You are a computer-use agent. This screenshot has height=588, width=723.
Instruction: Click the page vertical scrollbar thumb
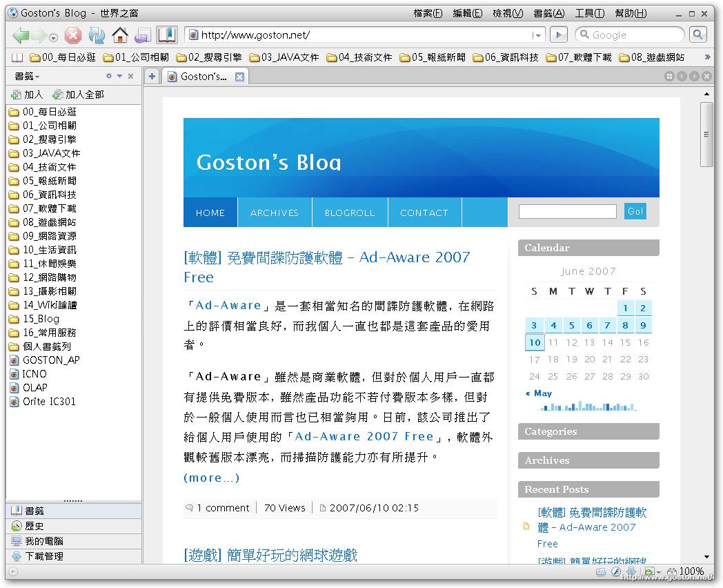[x=706, y=134]
